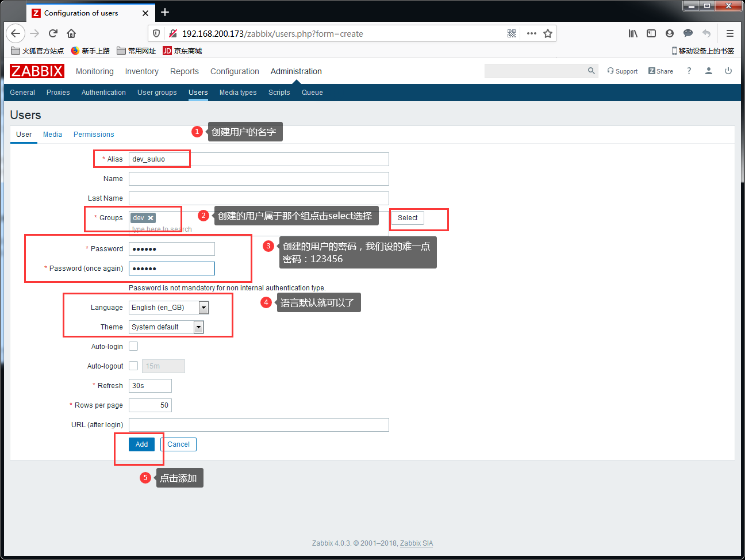Open the Media tab

(52, 135)
